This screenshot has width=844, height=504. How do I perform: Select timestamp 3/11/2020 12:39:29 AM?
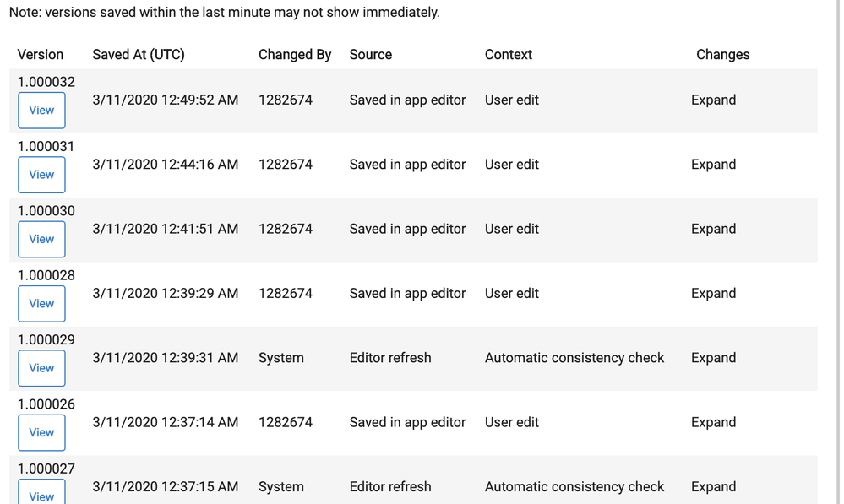[x=166, y=294]
